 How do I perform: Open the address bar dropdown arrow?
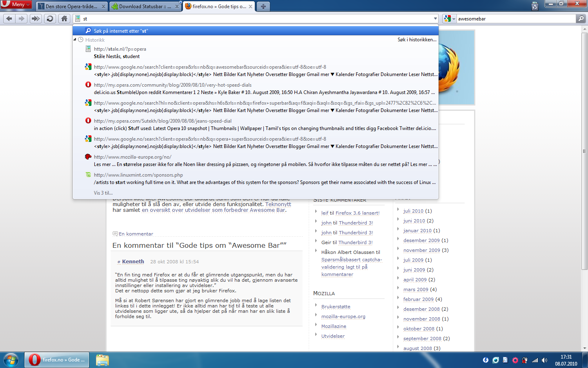(435, 18)
